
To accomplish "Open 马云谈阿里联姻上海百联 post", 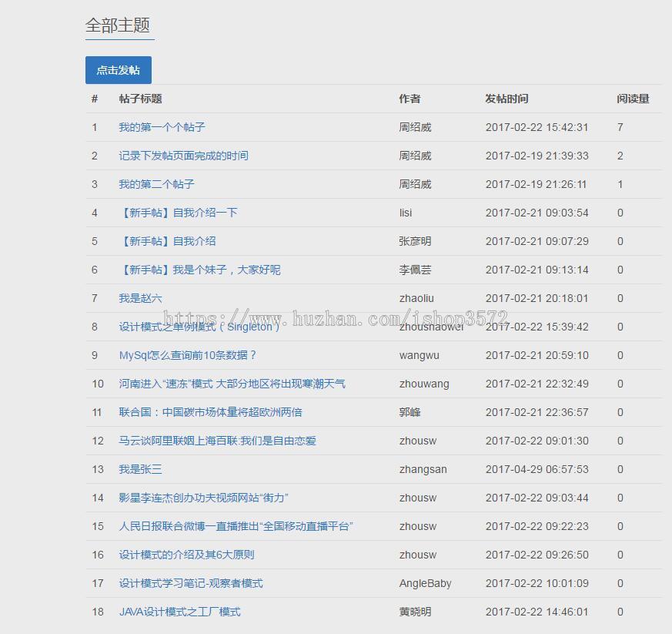I will tap(217, 441).
